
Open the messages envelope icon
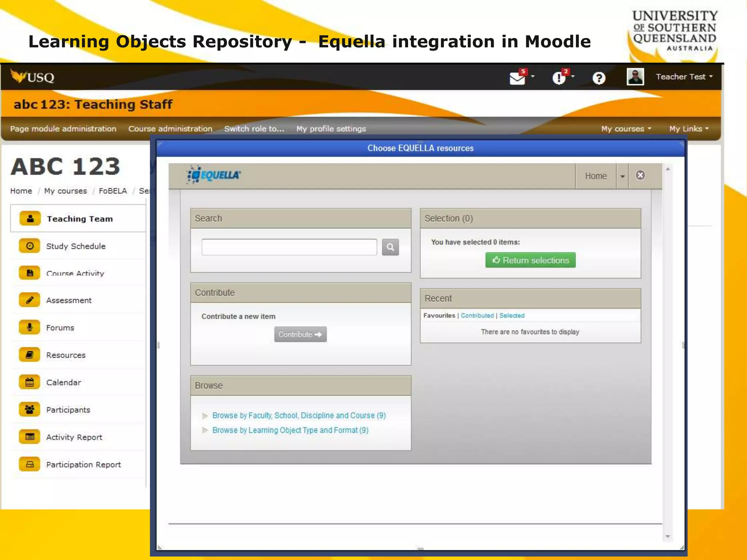coord(517,78)
